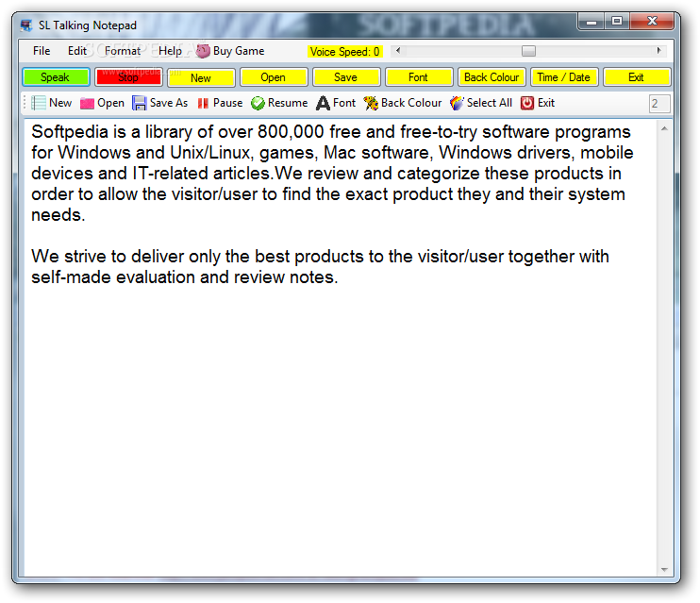Click the red Exit power icon
The height and width of the screenshot is (603, 700).
[527, 103]
